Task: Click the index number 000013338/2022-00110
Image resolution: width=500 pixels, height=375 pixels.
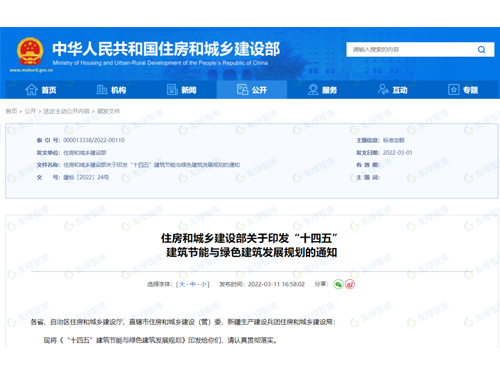Action: point(94,140)
